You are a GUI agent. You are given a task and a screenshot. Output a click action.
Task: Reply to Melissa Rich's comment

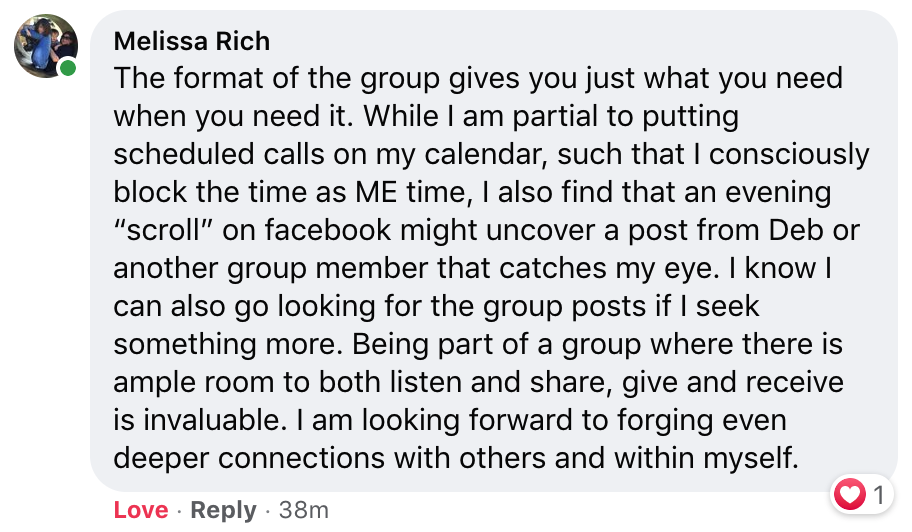tap(223, 510)
